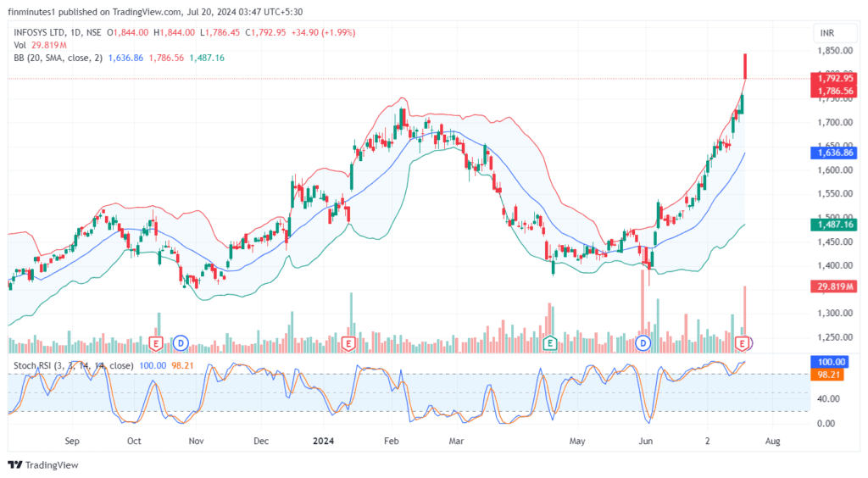Click the 1,700.00 price scale value
This screenshot has height=478, width=868.
[835, 122]
